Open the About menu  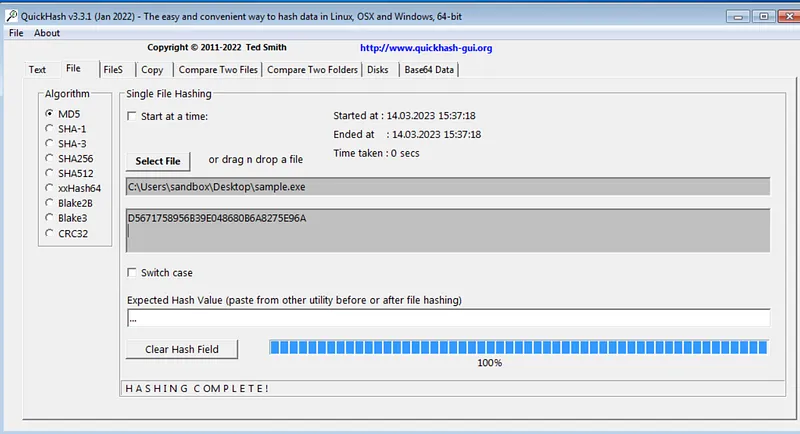(47, 33)
